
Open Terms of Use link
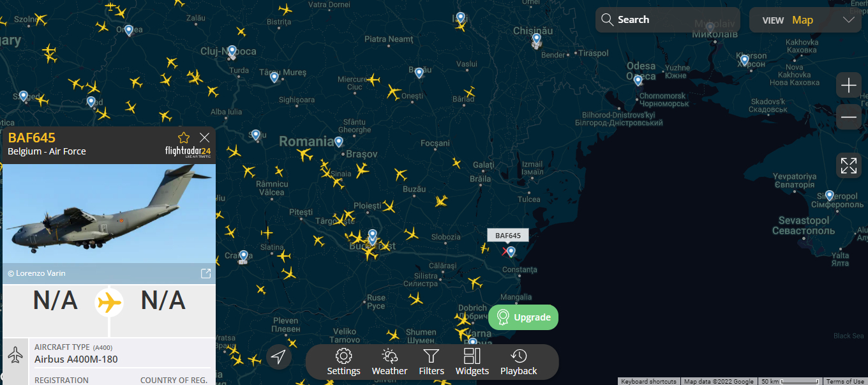(x=846, y=381)
